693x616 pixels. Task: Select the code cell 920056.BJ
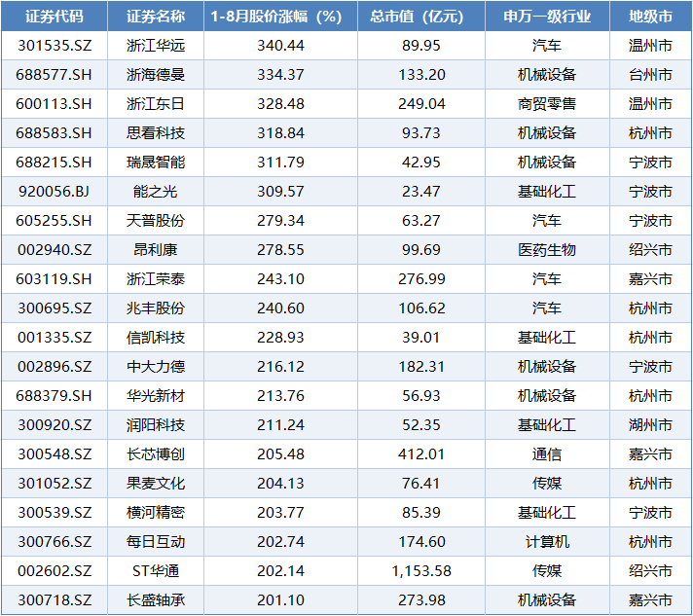click(x=55, y=192)
